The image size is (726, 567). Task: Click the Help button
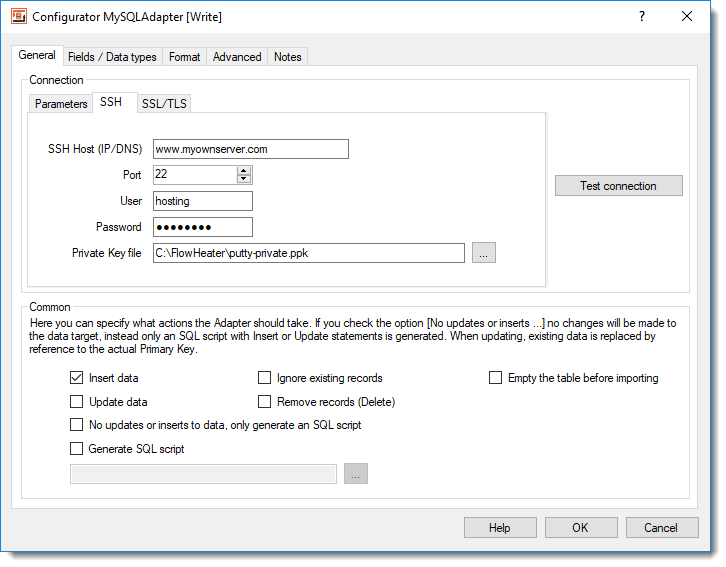(x=500, y=528)
